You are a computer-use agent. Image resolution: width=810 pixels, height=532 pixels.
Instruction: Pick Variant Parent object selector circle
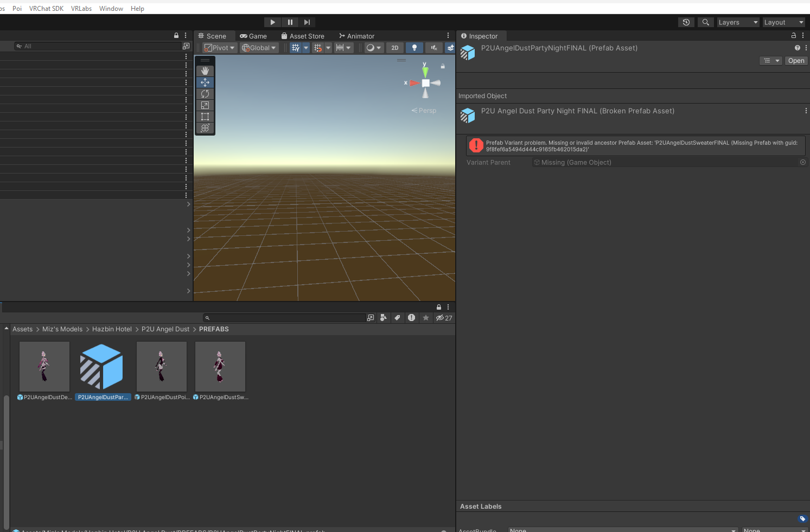803,162
